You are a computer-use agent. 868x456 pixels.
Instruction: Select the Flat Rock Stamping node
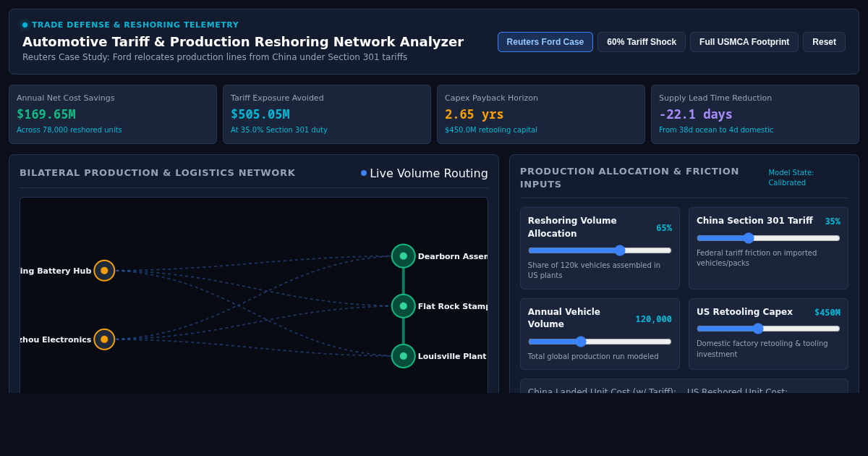click(404, 306)
